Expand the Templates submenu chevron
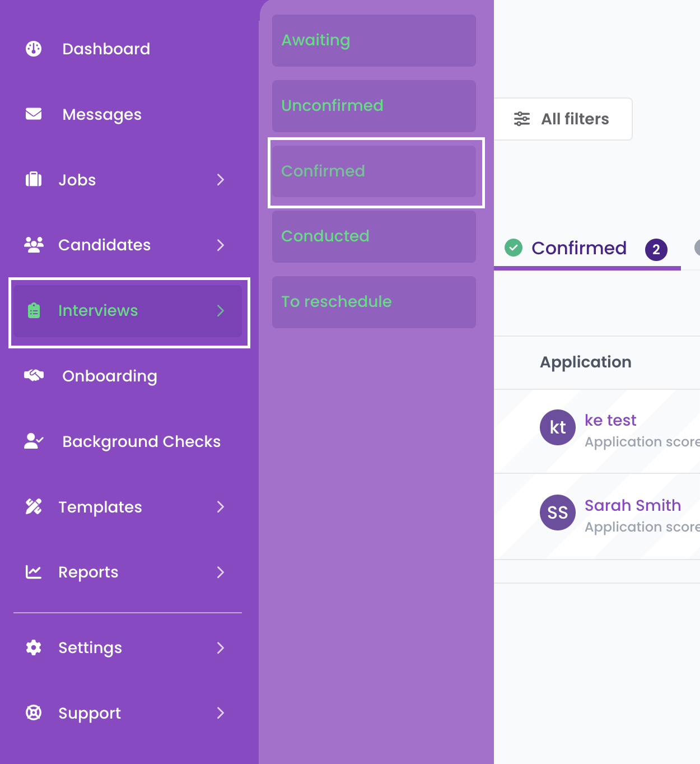Viewport: 700px width, 764px height. [x=221, y=507]
